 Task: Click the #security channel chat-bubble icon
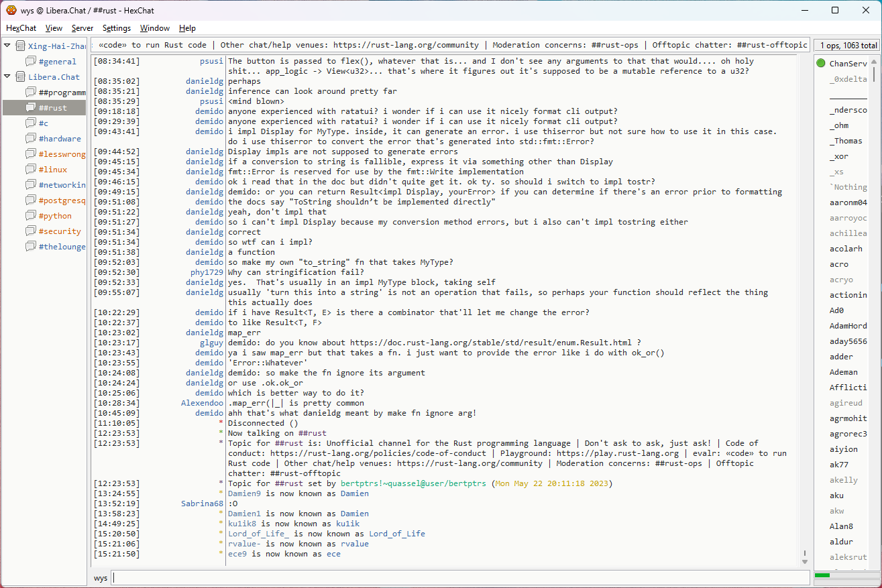tap(31, 231)
